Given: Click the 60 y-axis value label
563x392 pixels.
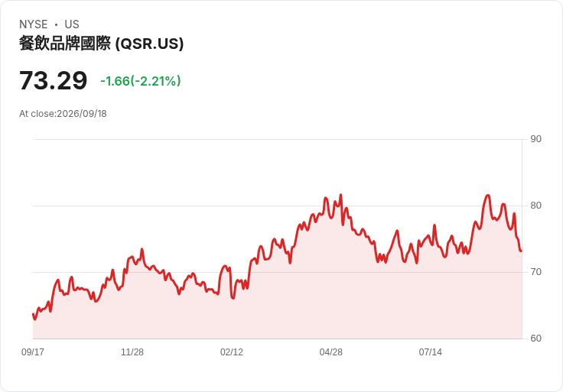Looking at the screenshot, I should [535, 339].
